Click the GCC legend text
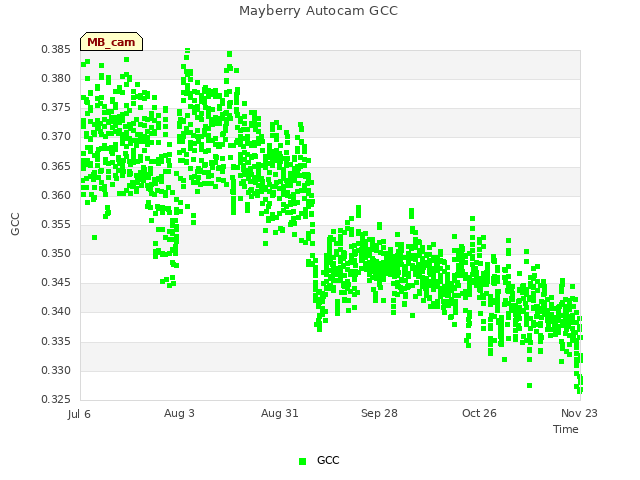Image resolution: width=640 pixels, height=480 pixels. coord(328,460)
